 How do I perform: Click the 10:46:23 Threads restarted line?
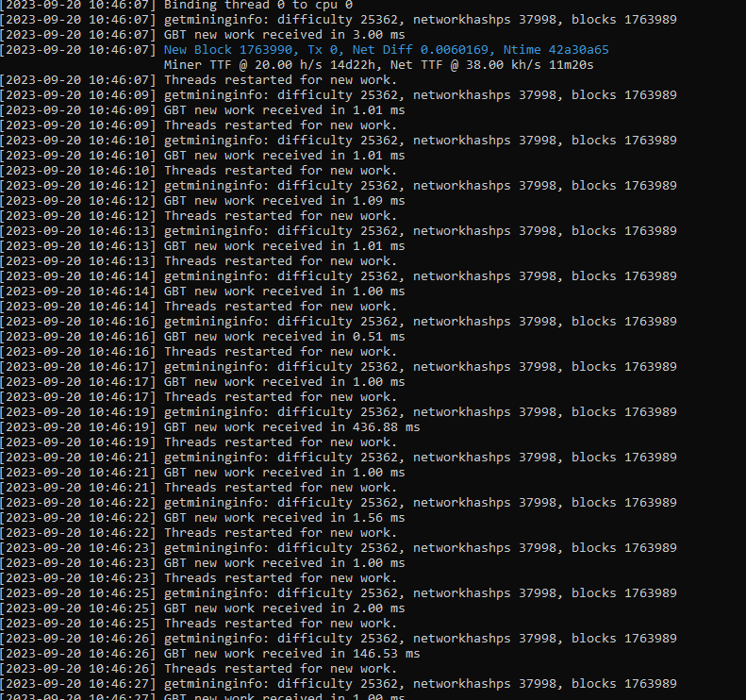click(x=198, y=578)
